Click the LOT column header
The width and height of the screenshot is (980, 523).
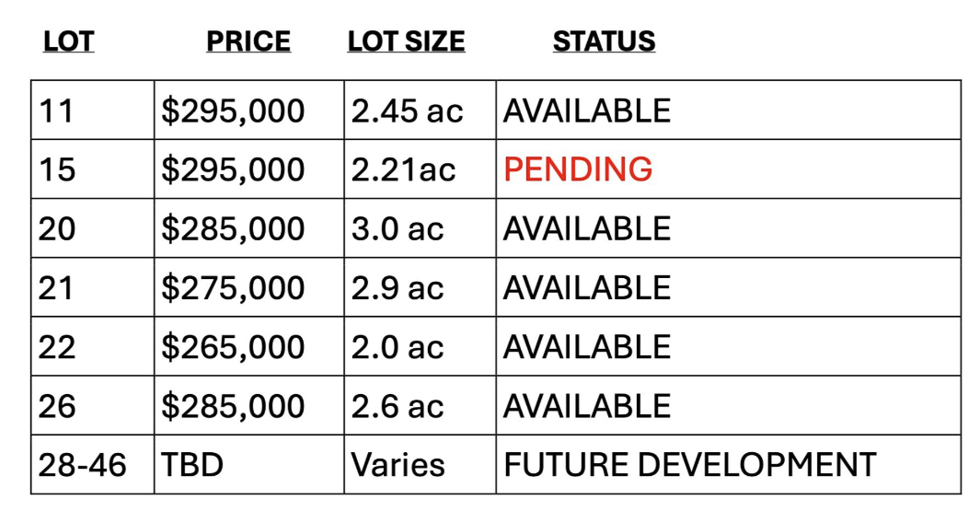point(69,42)
